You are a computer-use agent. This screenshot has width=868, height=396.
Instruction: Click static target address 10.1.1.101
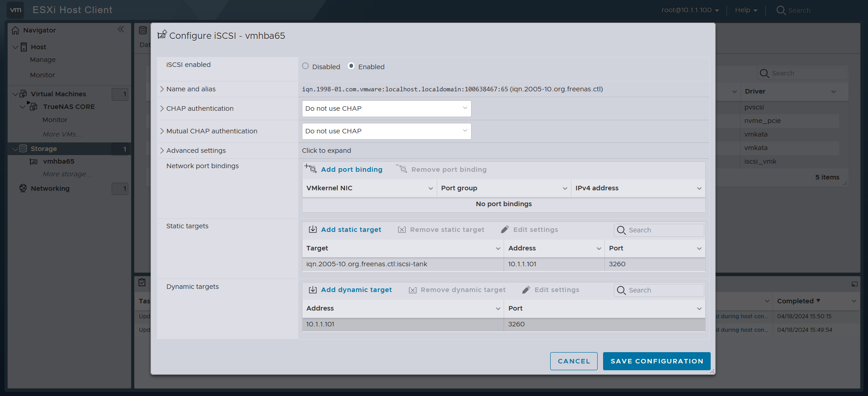522,264
